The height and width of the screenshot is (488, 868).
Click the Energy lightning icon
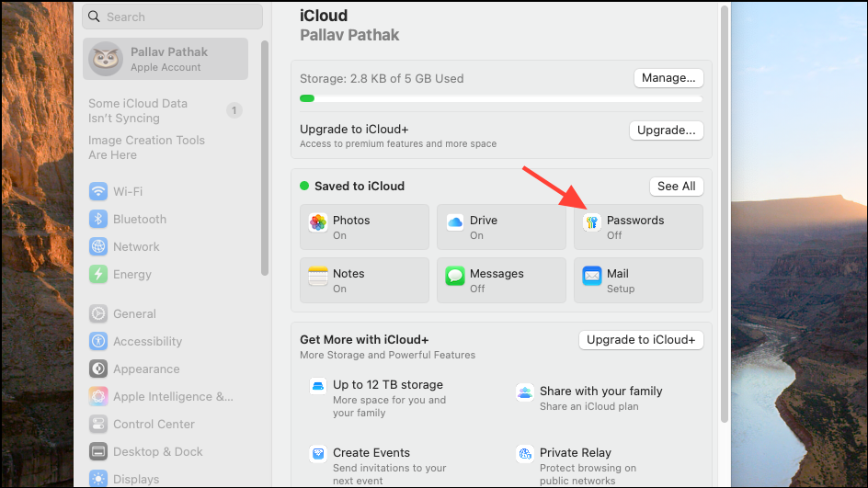[x=98, y=275]
